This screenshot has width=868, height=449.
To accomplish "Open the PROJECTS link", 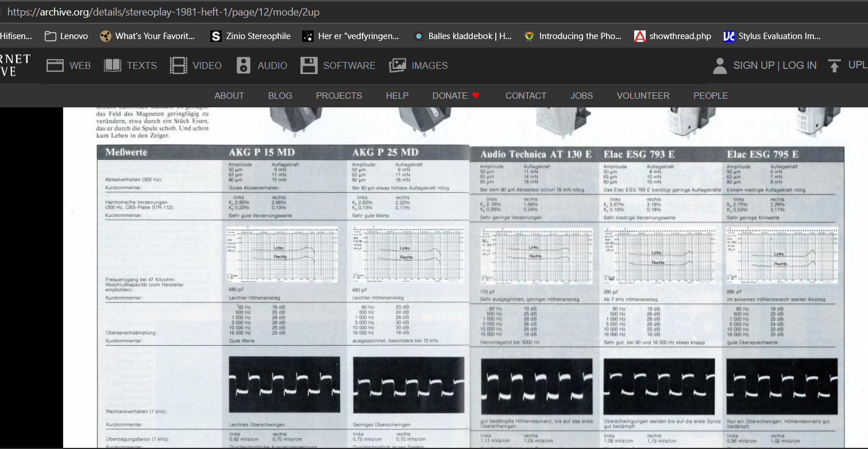I will (339, 96).
